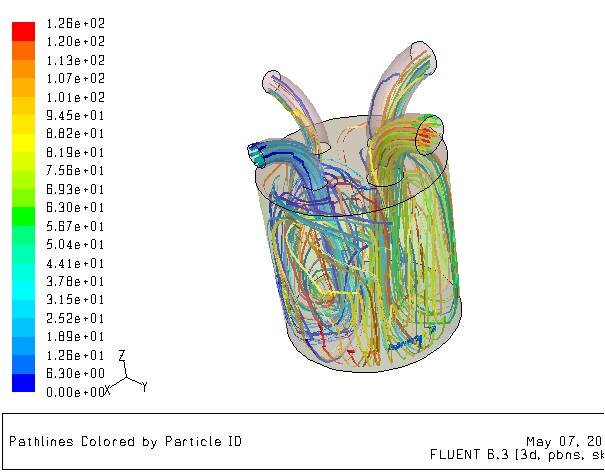This screenshot has height=472, width=605.
Task: Click the top-left curved pipe opening
Action: pyautogui.click(x=272, y=81)
